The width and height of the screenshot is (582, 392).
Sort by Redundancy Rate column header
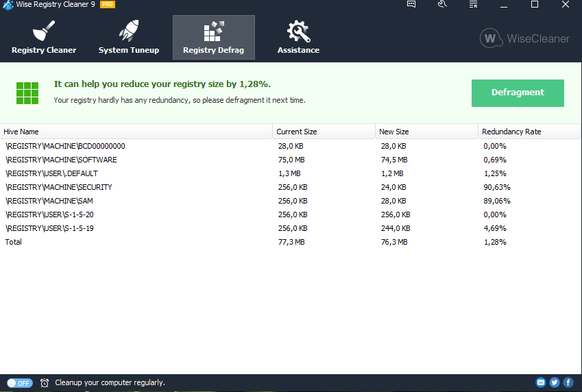click(529, 132)
